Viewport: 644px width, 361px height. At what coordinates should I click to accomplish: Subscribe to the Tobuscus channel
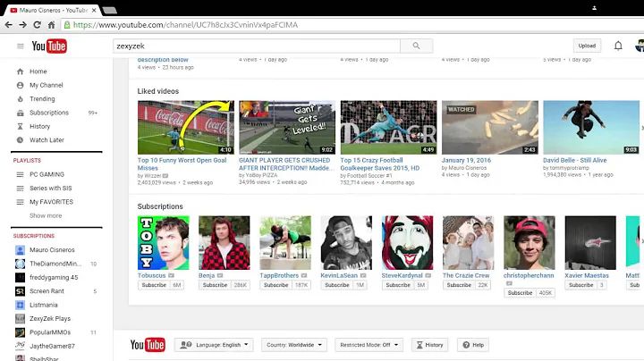[154, 285]
